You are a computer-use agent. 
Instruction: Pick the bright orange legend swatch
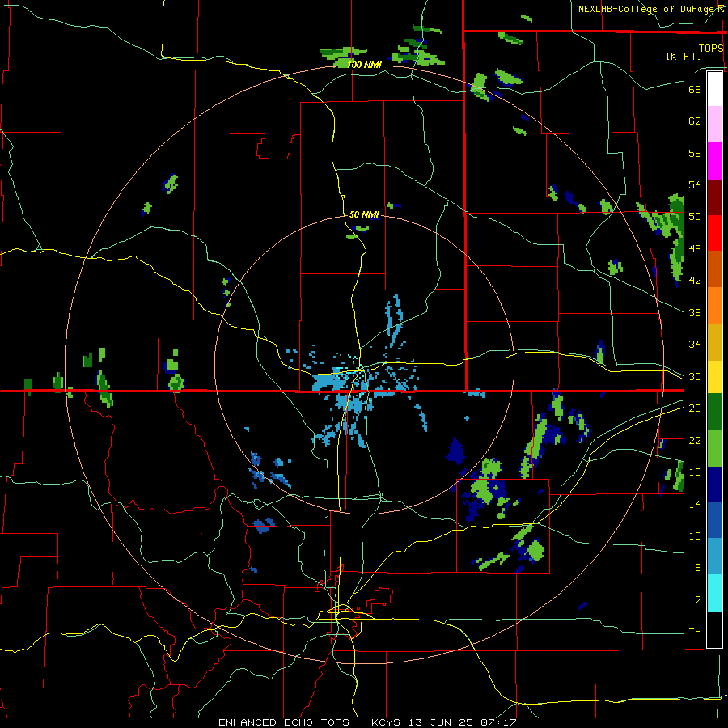tap(714, 306)
